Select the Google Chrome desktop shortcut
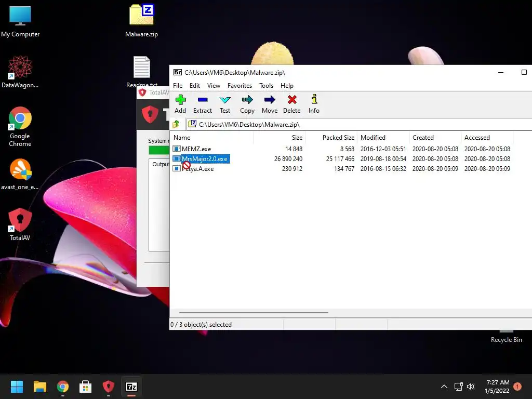 click(20, 127)
